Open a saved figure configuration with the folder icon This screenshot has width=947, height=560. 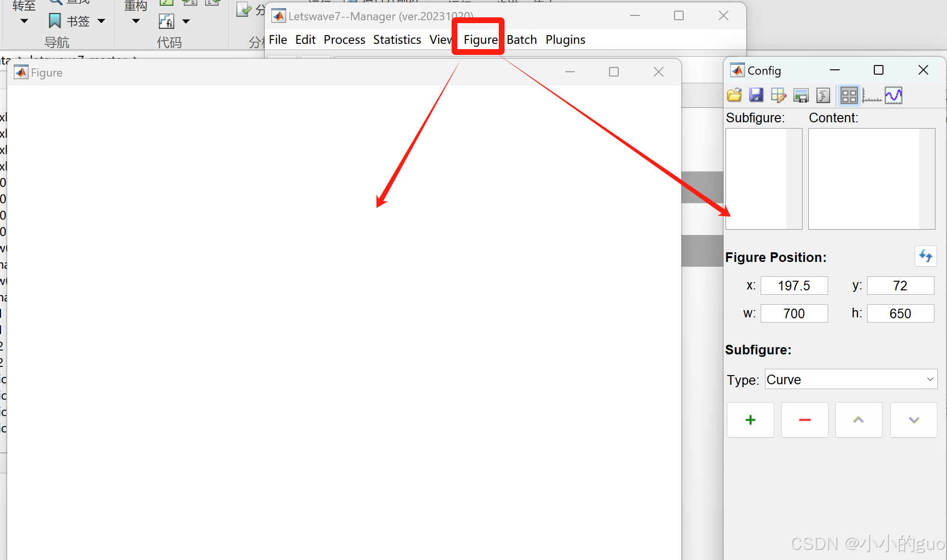click(x=734, y=95)
